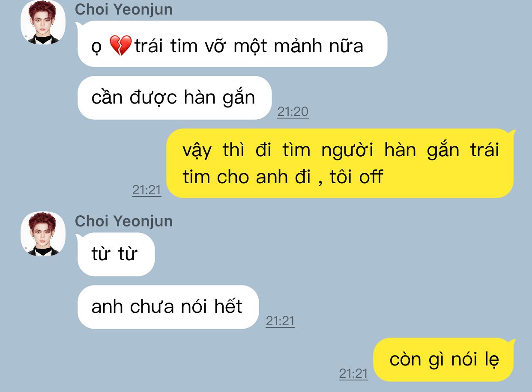The height and width of the screenshot is (392, 532).
Task: Tap the words 'tôi off' in yellow message
Action: [x=356, y=177]
